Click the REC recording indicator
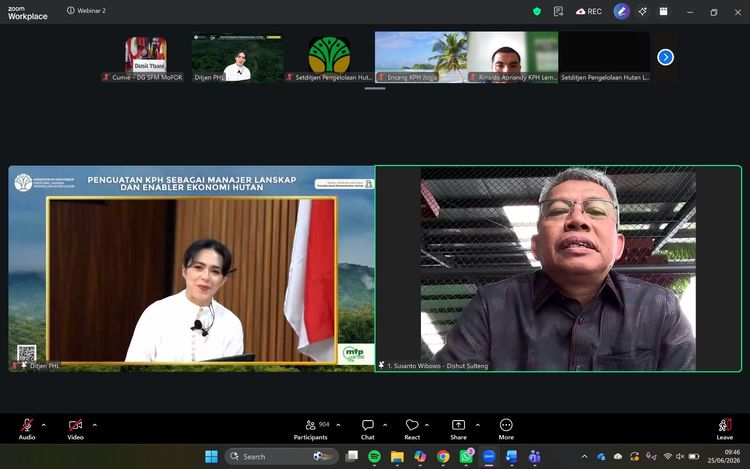Screen dimensions: 750x469 coord(589,11)
